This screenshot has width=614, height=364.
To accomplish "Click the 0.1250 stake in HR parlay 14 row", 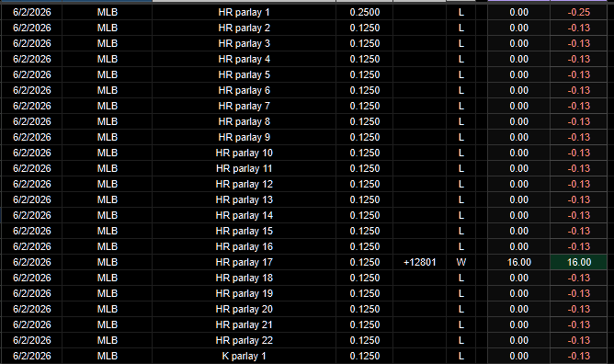I will click(365, 215).
